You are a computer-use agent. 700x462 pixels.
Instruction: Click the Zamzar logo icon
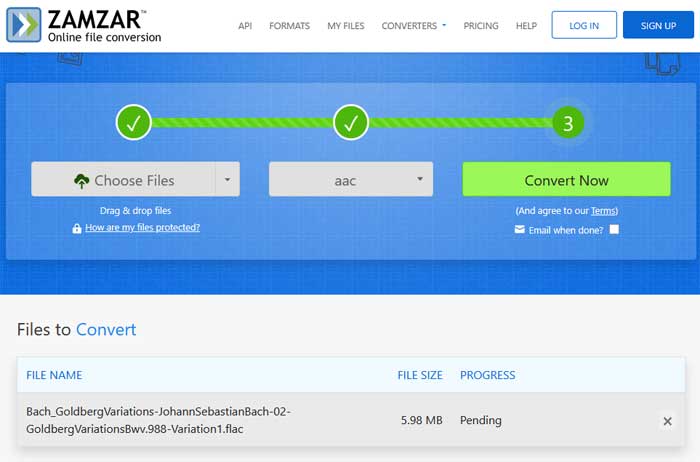[24, 25]
